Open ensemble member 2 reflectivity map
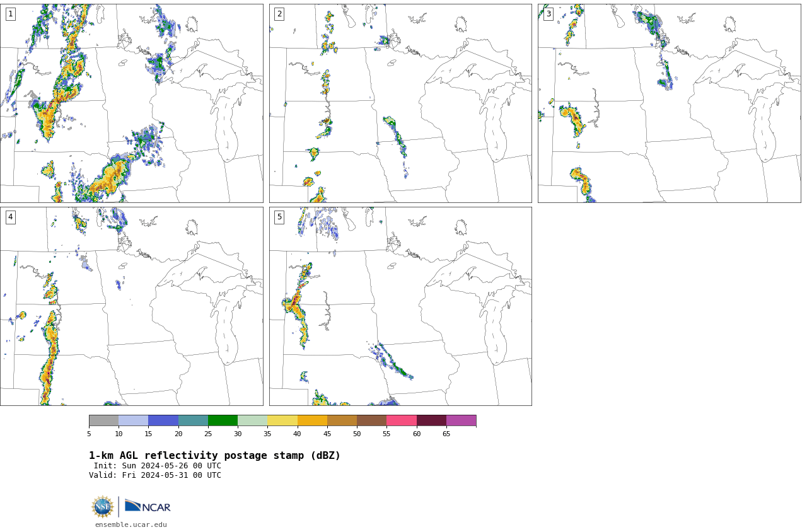807x532 pixels. 400,103
